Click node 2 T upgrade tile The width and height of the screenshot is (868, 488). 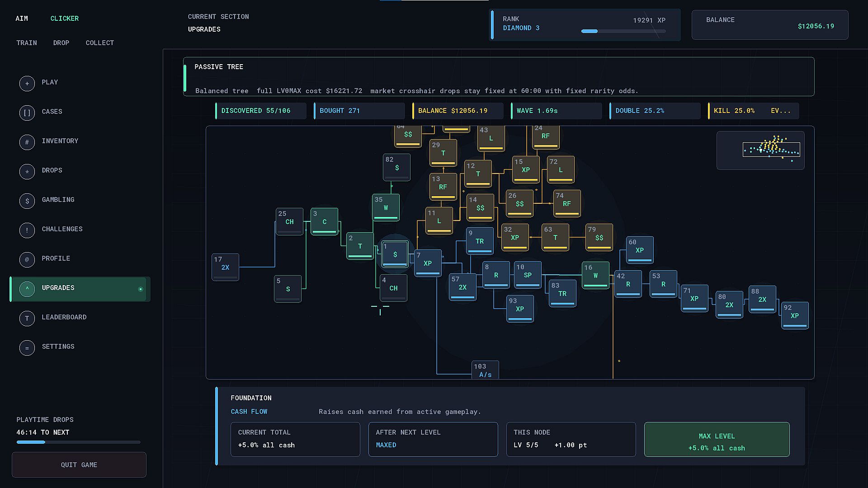(x=360, y=246)
